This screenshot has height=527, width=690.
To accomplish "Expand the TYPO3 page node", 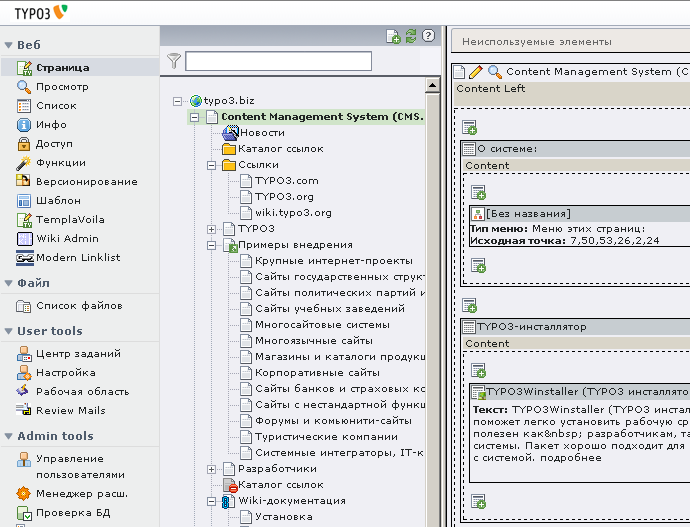I will (211, 229).
